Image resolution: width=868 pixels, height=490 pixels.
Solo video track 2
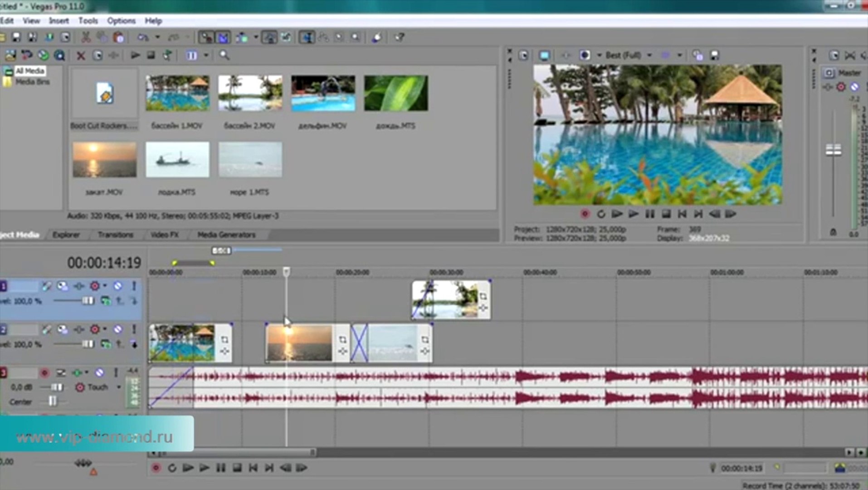pos(134,329)
